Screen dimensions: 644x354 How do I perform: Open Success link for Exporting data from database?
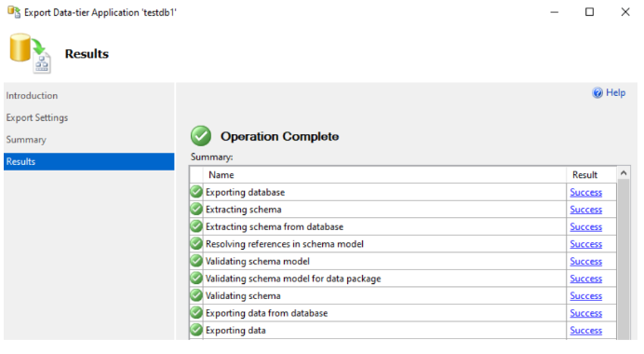pyautogui.click(x=586, y=313)
